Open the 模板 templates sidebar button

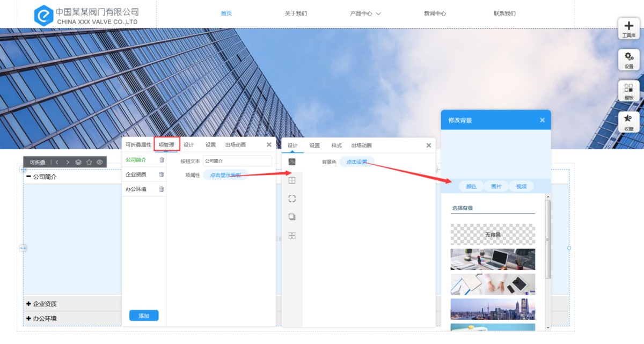pos(628,91)
